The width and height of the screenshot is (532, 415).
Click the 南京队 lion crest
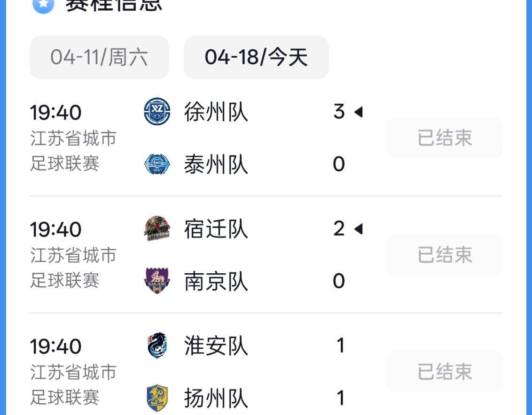156,281
